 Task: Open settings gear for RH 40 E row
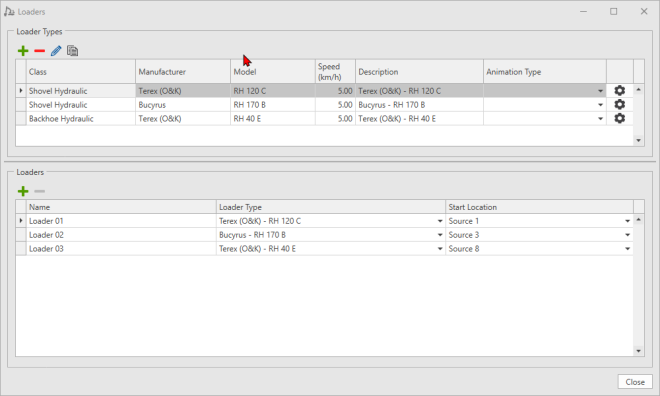[x=619, y=118]
